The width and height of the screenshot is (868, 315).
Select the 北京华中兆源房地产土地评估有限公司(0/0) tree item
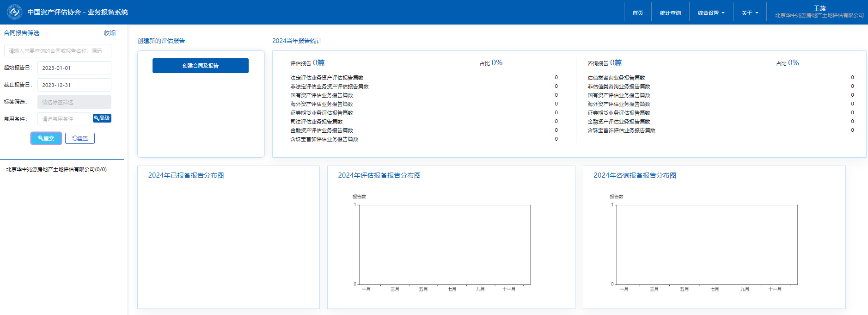tap(56, 169)
